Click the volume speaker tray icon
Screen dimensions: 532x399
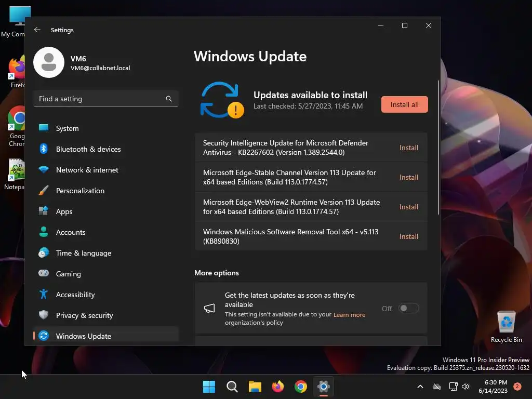coord(465,387)
